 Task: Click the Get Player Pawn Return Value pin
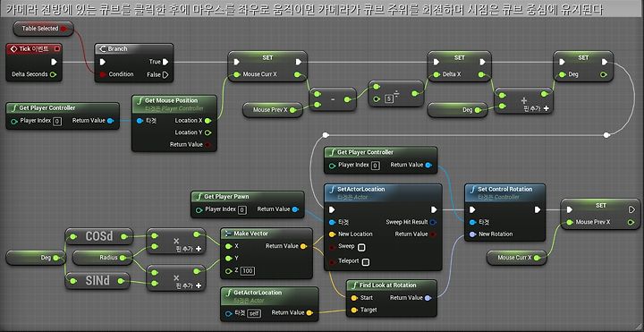point(295,209)
